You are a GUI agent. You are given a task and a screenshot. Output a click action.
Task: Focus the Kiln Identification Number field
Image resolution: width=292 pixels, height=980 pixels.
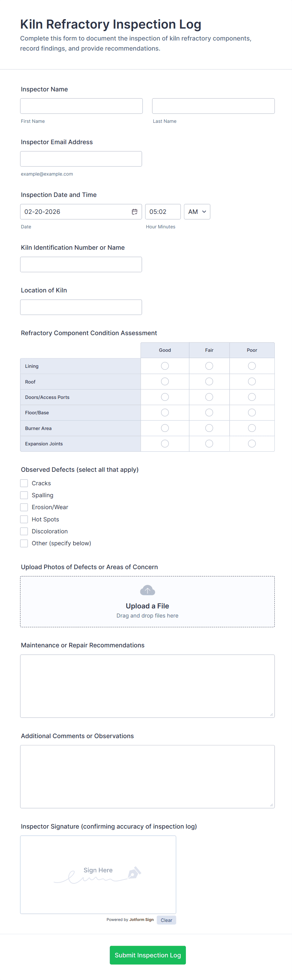pyautogui.click(x=81, y=264)
